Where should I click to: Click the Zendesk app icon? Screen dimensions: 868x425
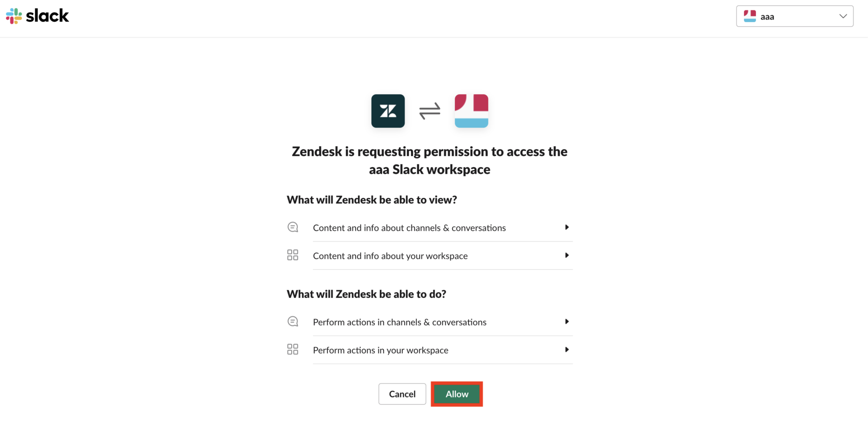(388, 111)
